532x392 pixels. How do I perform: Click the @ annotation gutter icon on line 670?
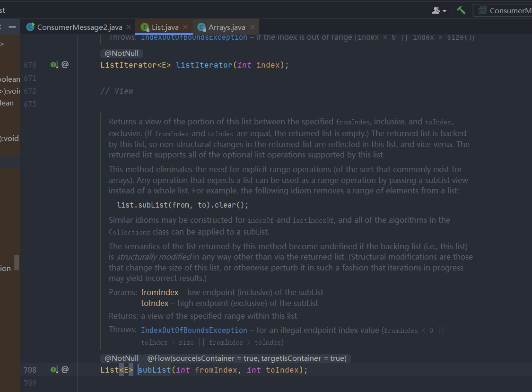(x=65, y=64)
